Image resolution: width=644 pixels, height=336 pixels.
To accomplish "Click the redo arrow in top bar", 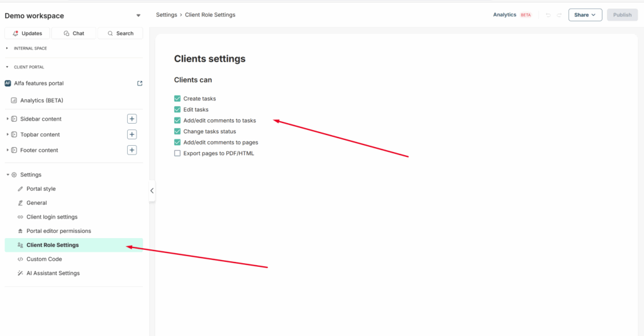I will (x=559, y=15).
